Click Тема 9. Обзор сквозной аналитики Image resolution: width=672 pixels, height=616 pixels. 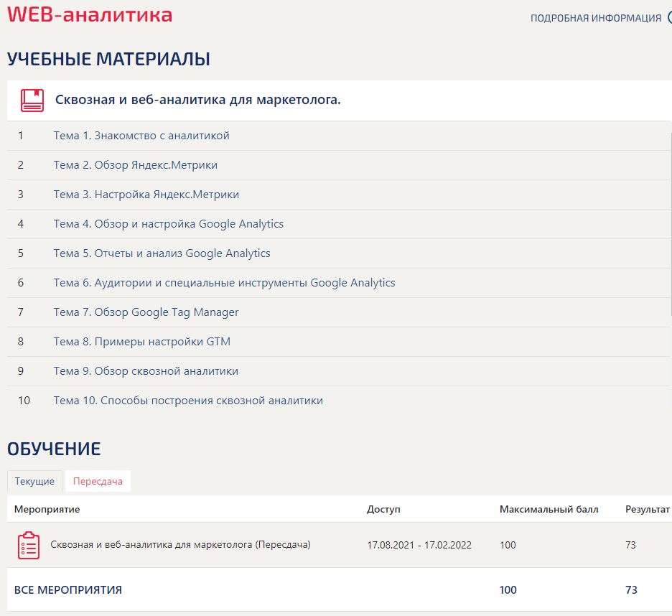point(146,371)
